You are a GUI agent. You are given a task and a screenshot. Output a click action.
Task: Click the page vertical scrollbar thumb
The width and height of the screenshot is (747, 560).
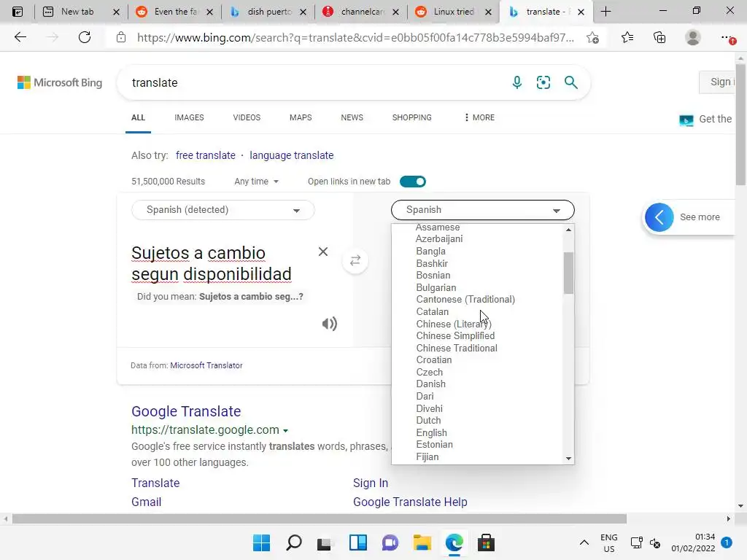click(x=740, y=126)
